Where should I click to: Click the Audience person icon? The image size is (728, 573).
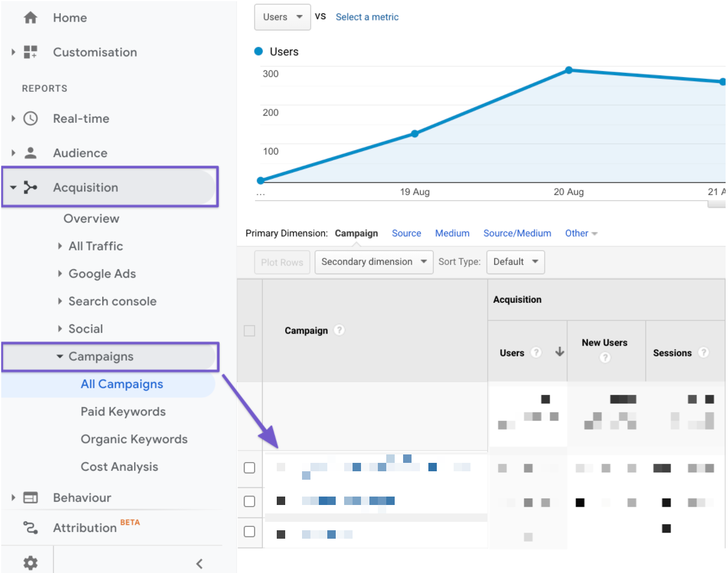[x=32, y=152]
